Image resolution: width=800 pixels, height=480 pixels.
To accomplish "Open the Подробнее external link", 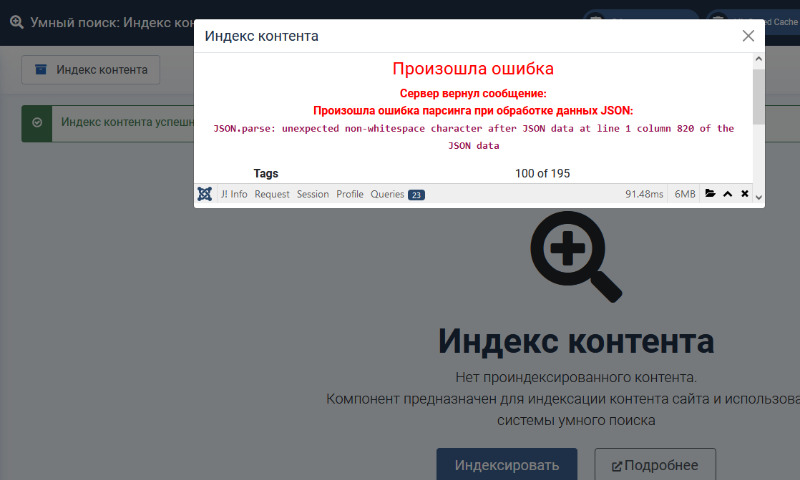I will (656, 466).
